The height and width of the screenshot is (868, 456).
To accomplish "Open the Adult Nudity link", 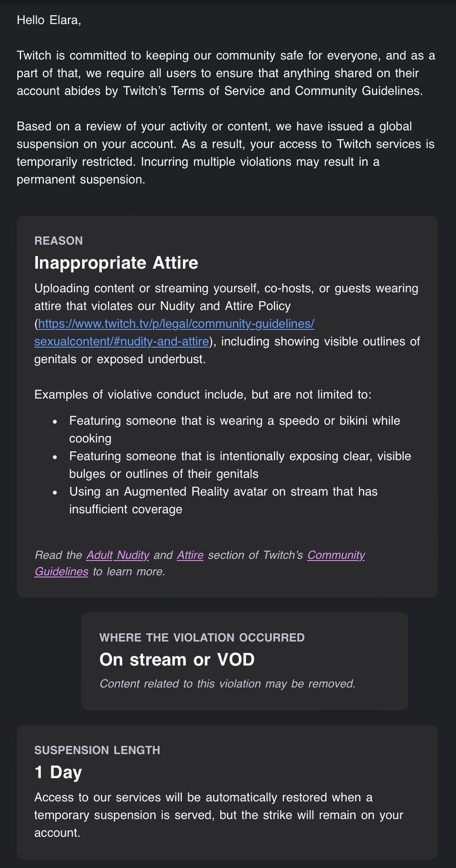I will (x=117, y=555).
